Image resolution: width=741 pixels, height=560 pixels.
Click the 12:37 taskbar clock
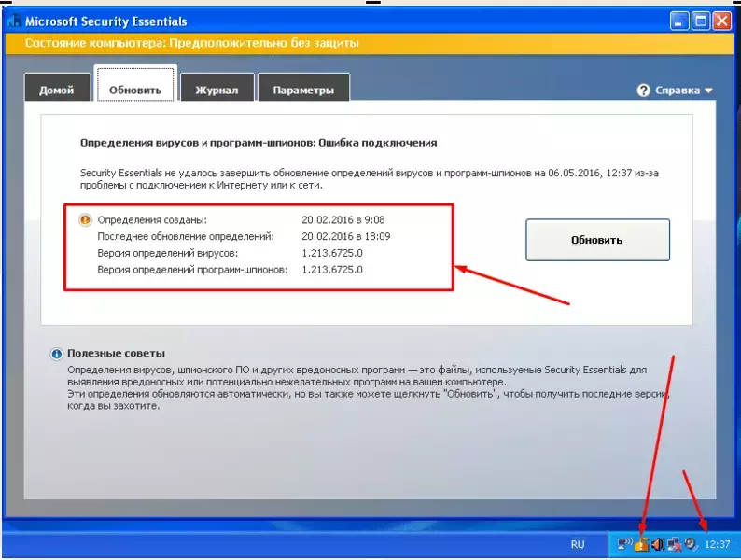(x=717, y=544)
